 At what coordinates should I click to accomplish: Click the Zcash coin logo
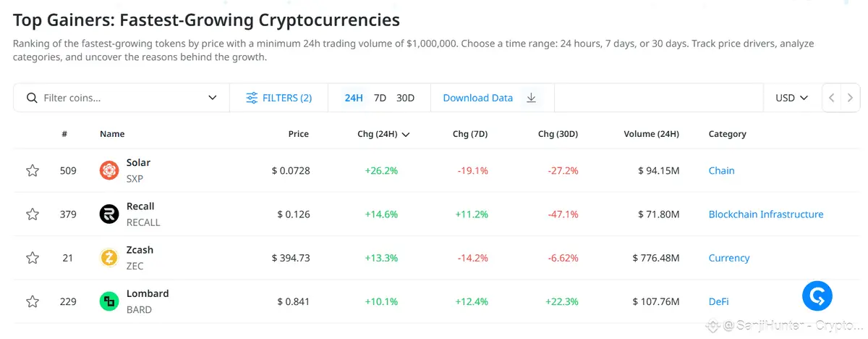[x=109, y=258]
